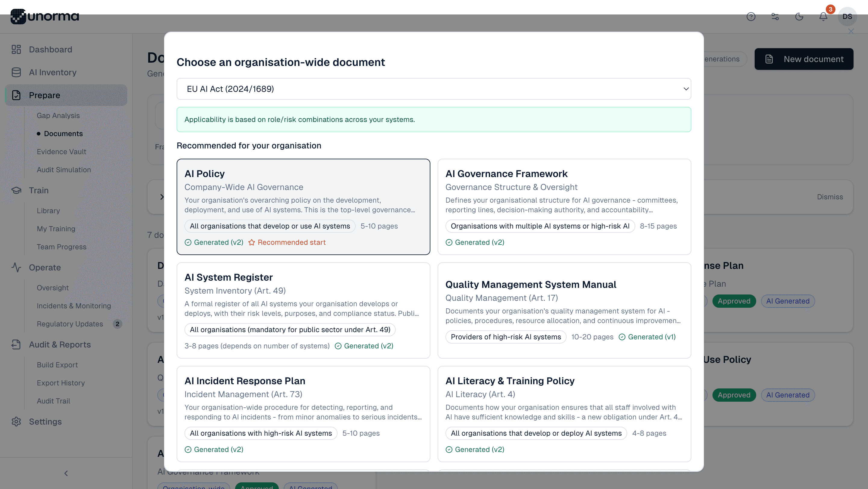Open Dashboard in the sidebar
Screen dimensions: 868x489
51,49
